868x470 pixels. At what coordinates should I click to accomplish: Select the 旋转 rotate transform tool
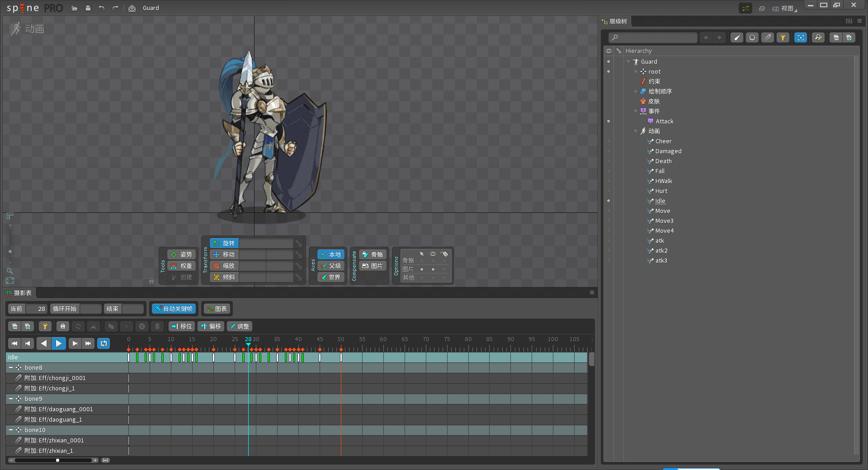coord(224,244)
